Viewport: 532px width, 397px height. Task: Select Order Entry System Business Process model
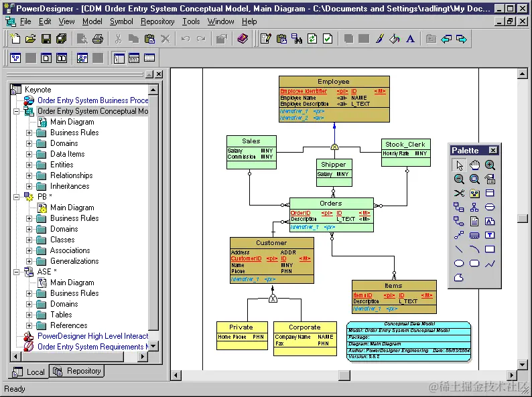click(92, 100)
